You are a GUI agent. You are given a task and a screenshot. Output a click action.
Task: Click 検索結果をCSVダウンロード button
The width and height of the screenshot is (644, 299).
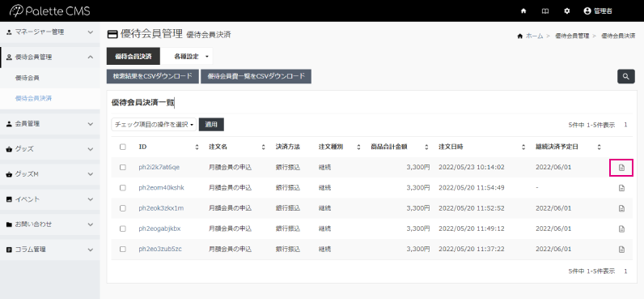click(x=153, y=76)
